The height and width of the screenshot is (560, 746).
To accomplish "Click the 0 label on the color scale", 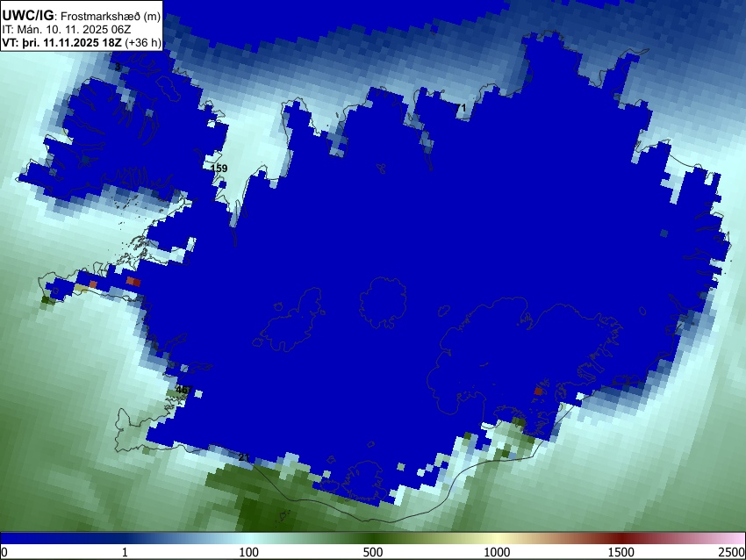I will 4,552.
